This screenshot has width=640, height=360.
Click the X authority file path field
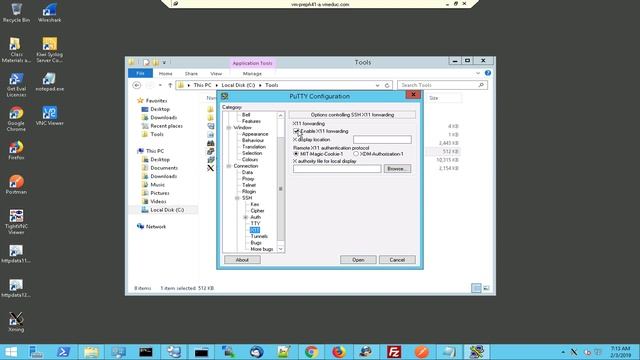pyautogui.click(x=337, y=169)
